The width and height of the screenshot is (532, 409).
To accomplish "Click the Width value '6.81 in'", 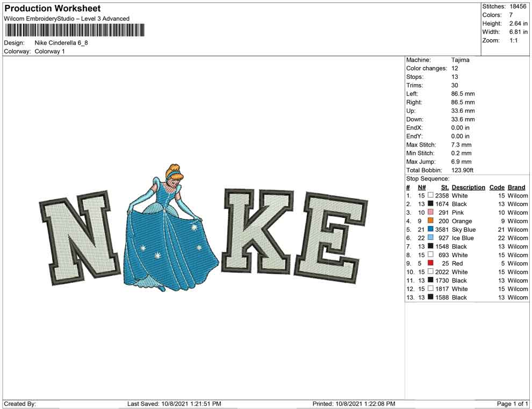I will pos(518,32).
